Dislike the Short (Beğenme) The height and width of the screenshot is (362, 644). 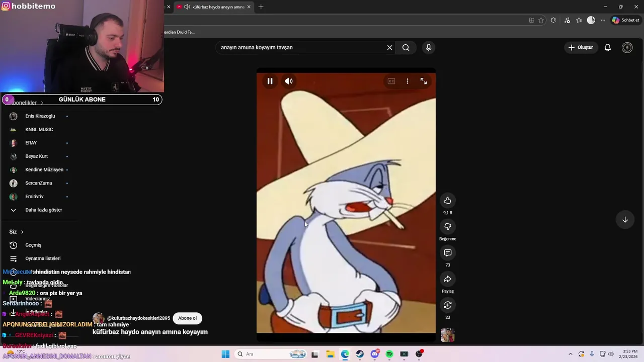pos(448,227)
